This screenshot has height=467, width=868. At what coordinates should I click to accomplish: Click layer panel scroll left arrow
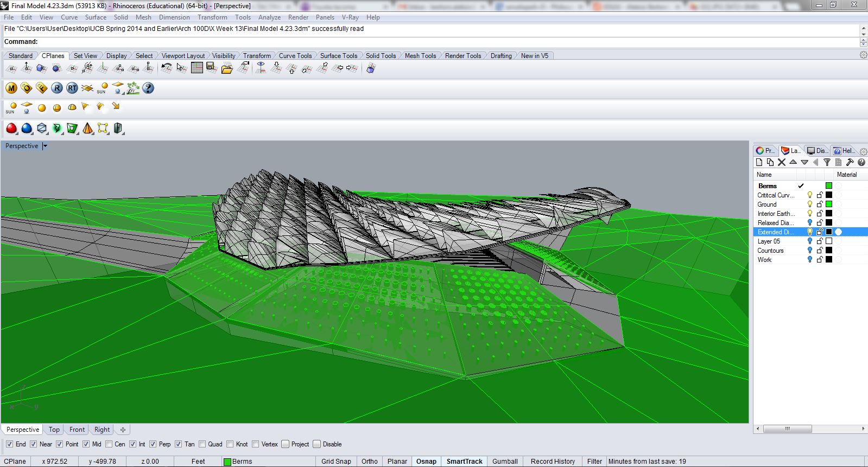click(757, 428)
